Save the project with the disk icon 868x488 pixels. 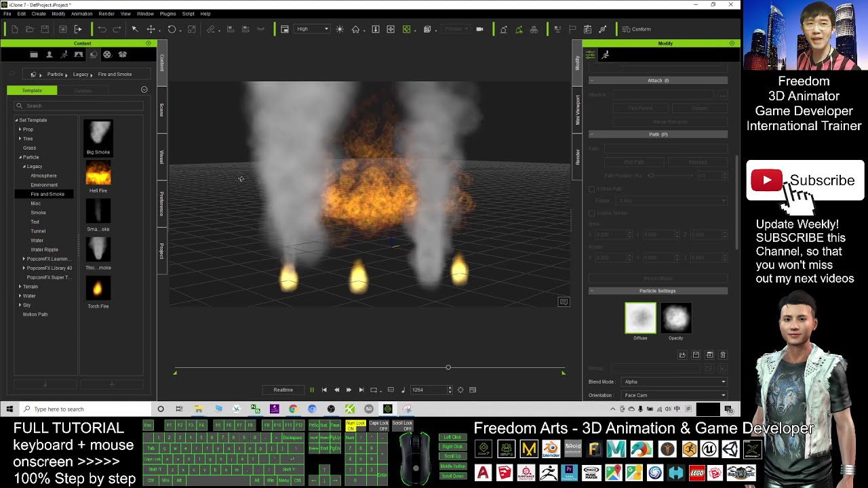(x=45, y=29)
